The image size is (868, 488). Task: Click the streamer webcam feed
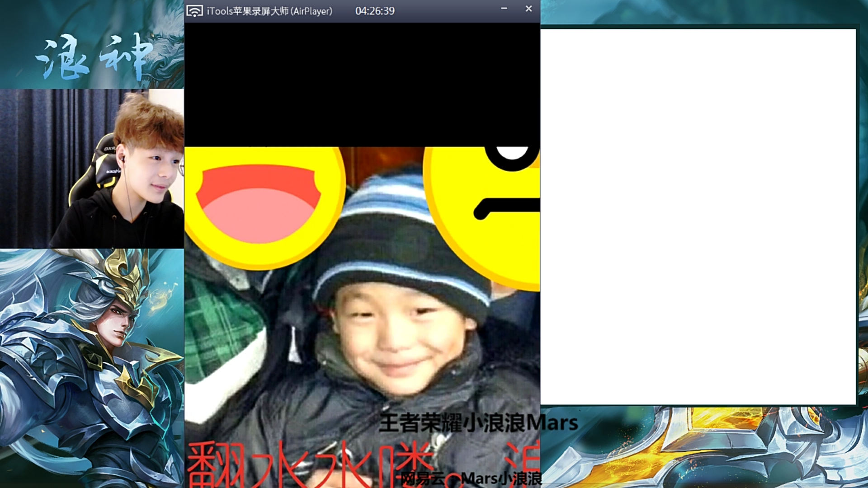point(92,169)
